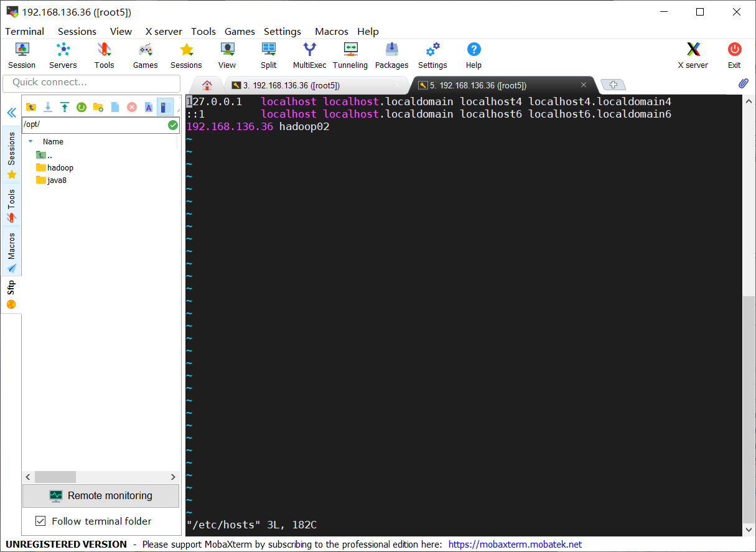Viewport: 756px width, 552px height.
Task: Click the Sessions star toolbar icon
Action: tap(186, 55)
